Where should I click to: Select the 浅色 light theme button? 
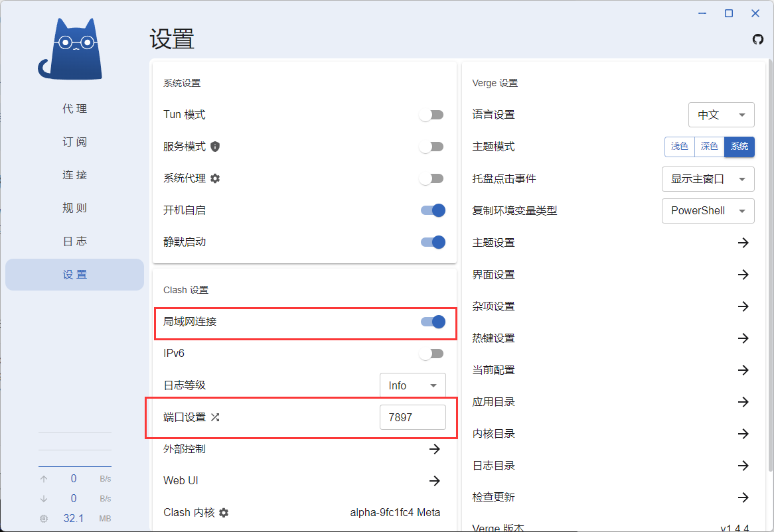pos(679,147)
